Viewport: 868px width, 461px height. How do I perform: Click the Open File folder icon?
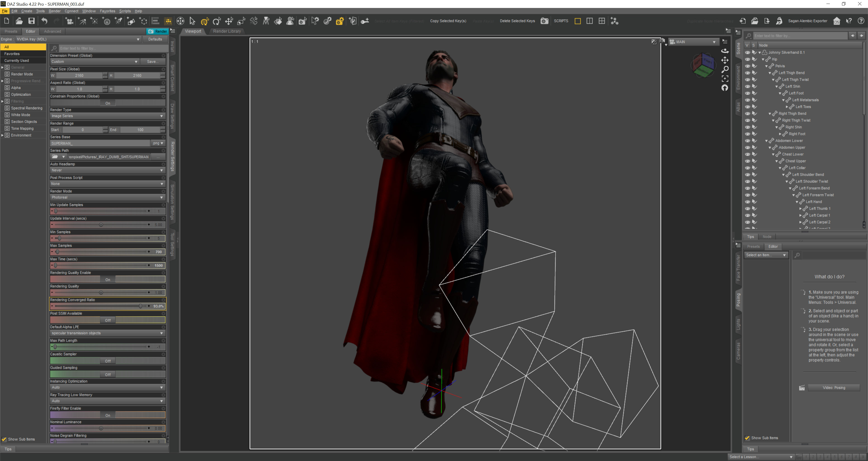19,21
